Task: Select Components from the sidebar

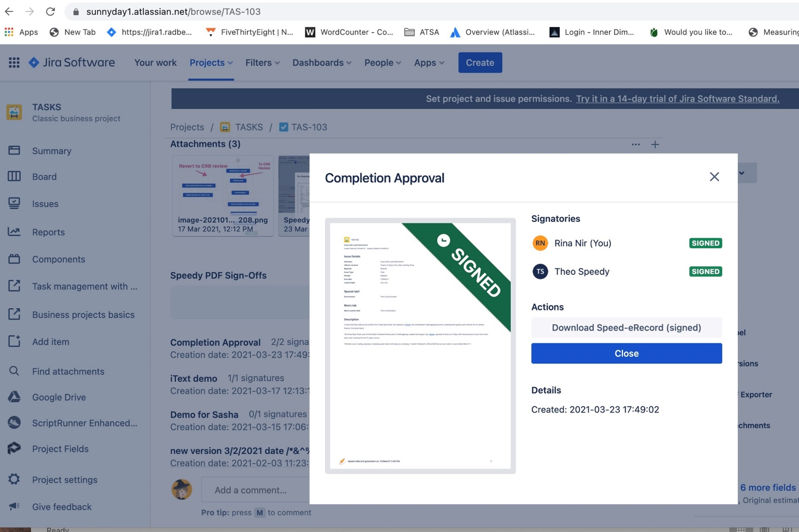Action: coord(58,259)
